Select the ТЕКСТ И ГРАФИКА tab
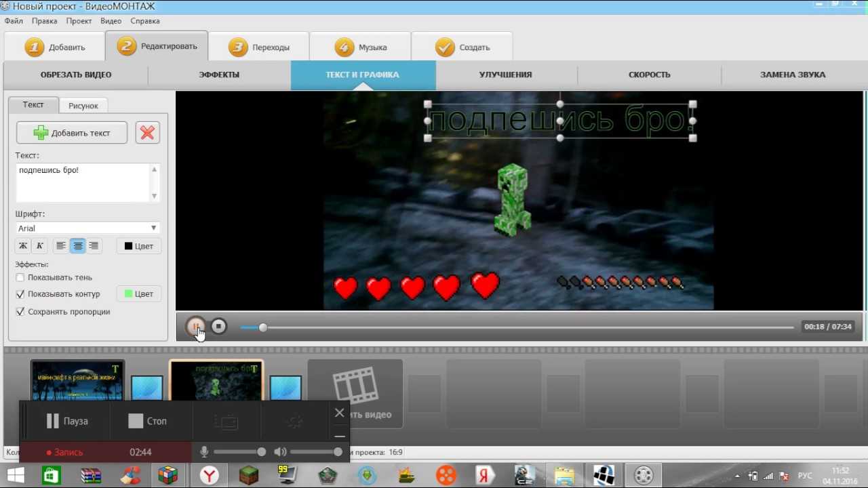Screen dimensions: 868x488 click(363, 75)
